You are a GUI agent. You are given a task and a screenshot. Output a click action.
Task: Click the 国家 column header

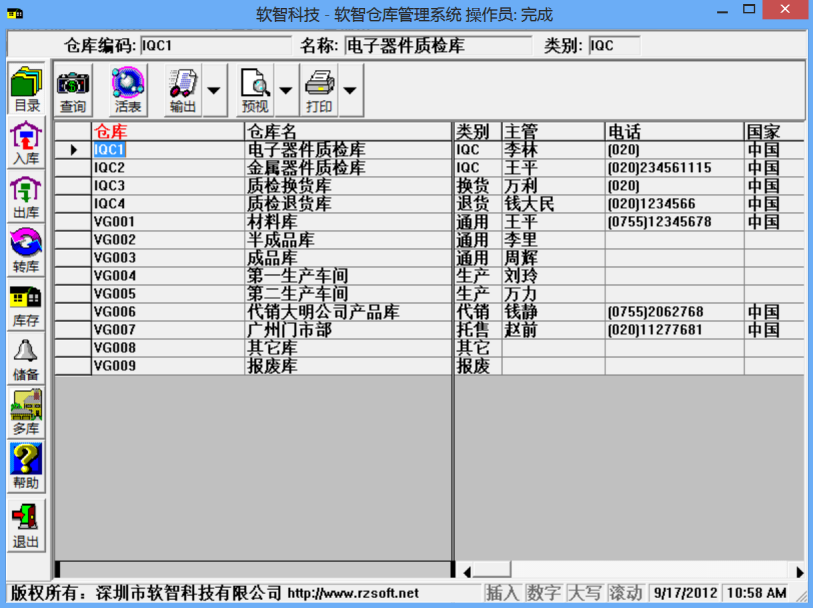pyautogui.click(x=774, y=132)
